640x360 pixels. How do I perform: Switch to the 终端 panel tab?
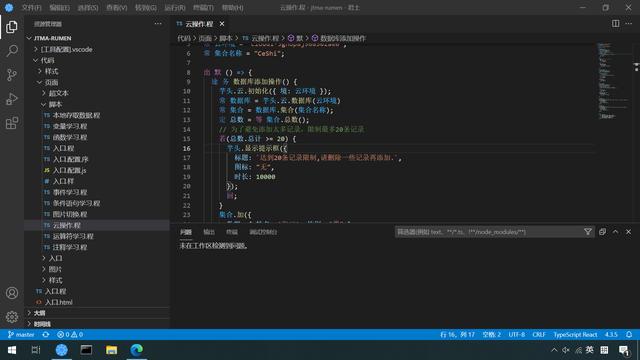pyautogui.click(x=232, y=232)
